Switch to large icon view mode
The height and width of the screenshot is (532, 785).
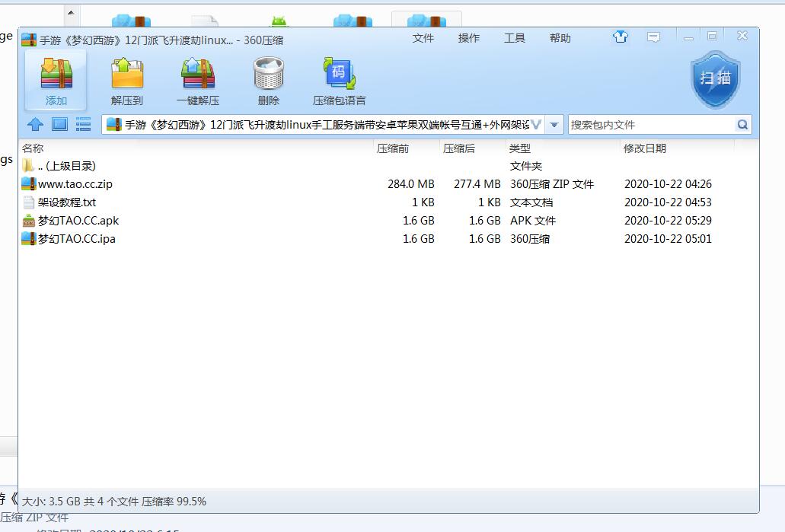59,125
